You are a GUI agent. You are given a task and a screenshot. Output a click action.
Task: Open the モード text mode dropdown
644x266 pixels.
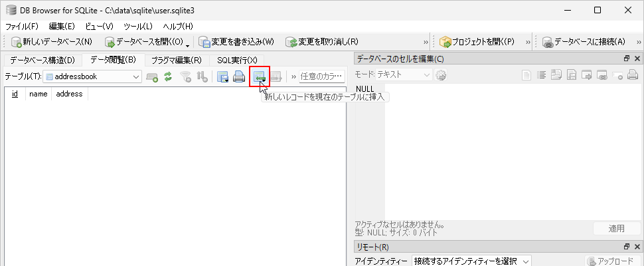[x=404, y=75]
